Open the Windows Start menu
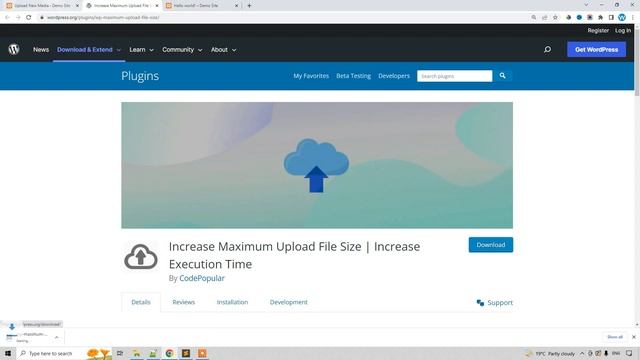Image resolution: width=640 pixels, height=360 pixels. click(x=8, y=353)
